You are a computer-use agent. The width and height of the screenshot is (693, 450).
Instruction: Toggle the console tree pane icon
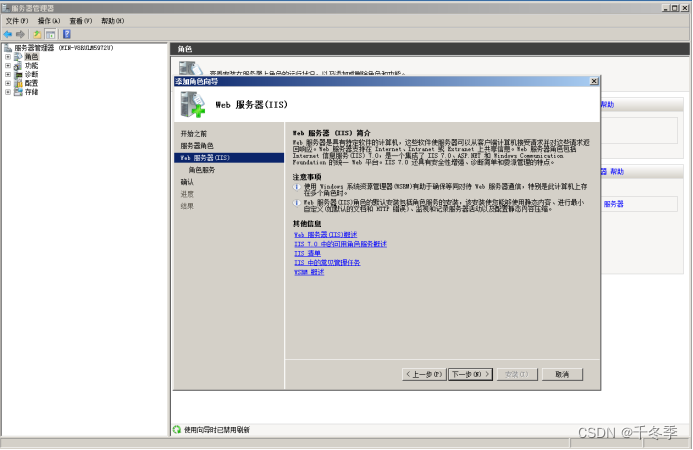point(51,34)
